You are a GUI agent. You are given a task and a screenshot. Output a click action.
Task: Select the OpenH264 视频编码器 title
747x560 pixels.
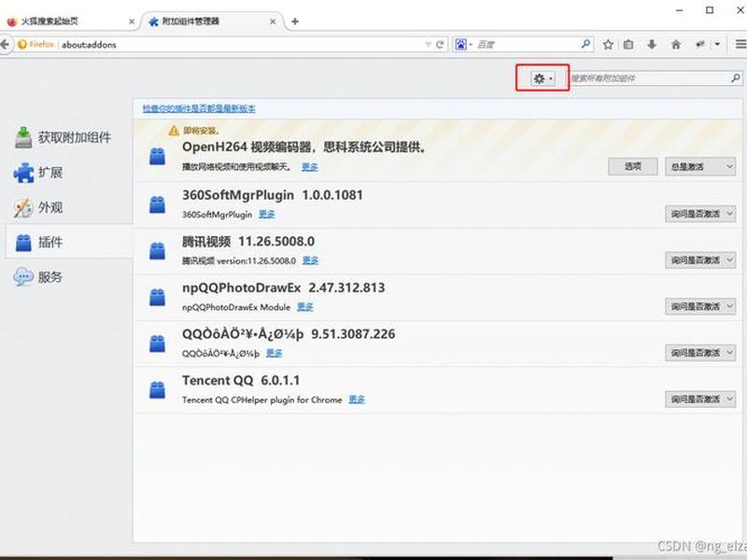tap(304, 147)
